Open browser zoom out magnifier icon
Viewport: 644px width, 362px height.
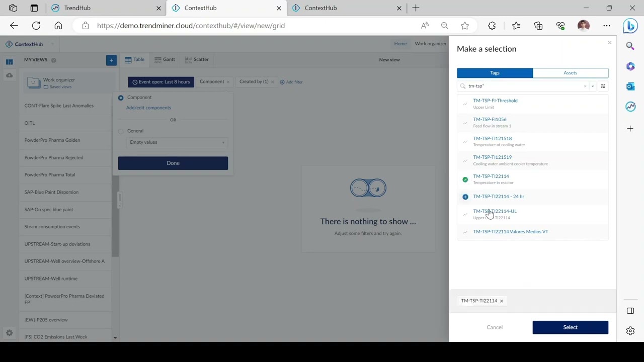tap(445, 26)
